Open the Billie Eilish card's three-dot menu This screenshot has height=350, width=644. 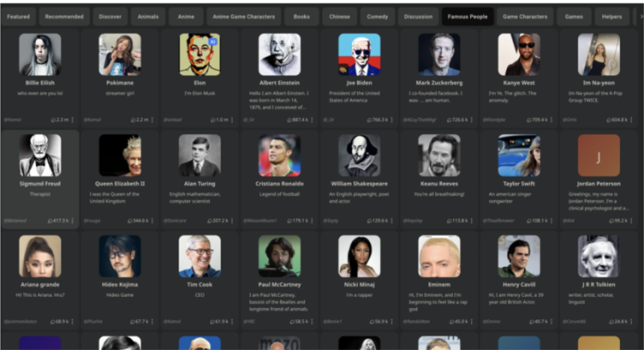(72, 120)
